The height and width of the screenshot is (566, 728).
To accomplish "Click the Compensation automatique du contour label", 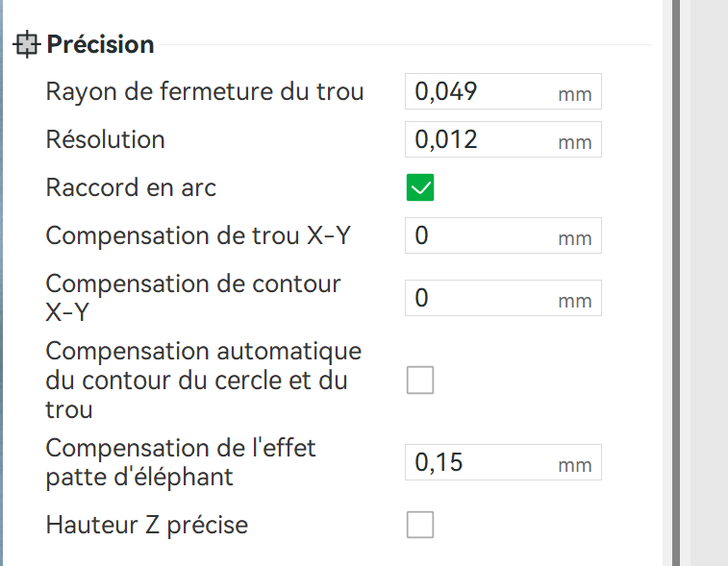I will tap(203, 380).
